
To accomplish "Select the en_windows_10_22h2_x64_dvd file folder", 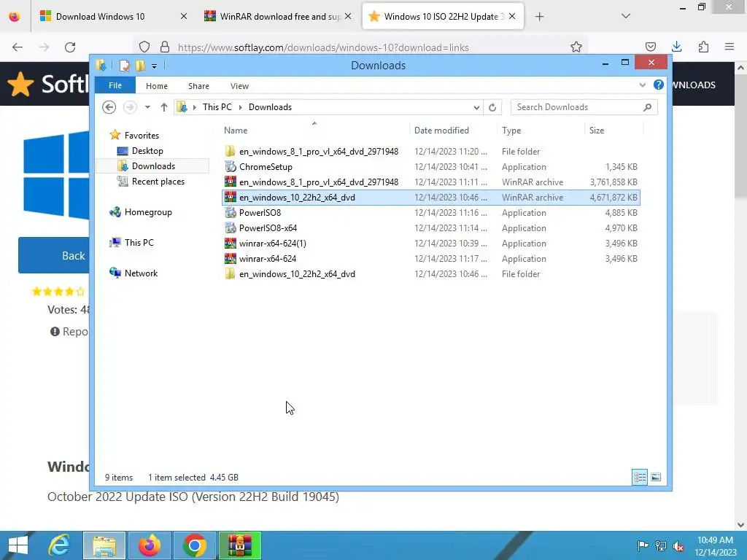I will (x=431, y=274).
